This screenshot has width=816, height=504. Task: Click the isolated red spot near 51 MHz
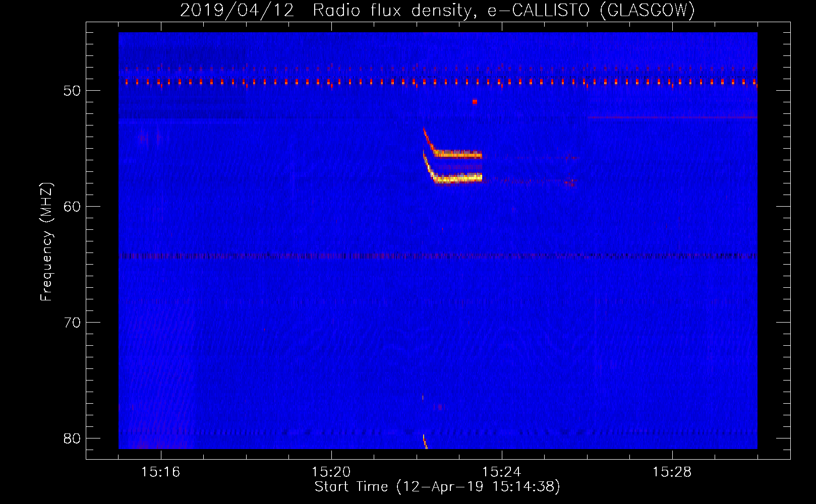(x=475, y=101)
